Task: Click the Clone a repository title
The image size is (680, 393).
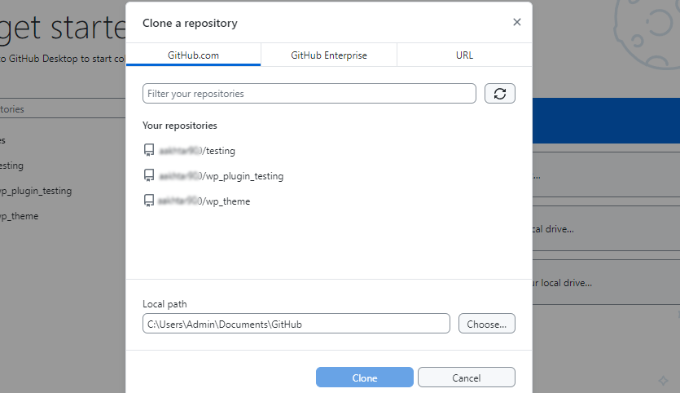Action: 190,23
